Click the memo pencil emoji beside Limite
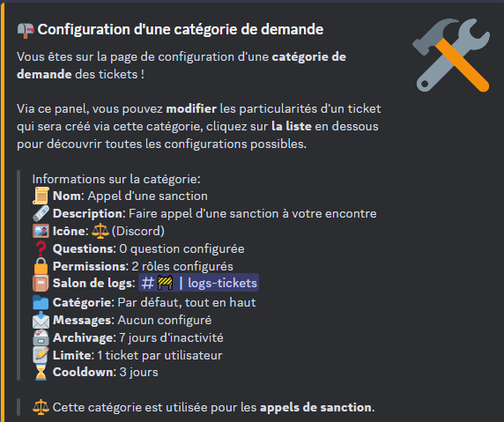504x422 pixels. click(x=41, y=355)
